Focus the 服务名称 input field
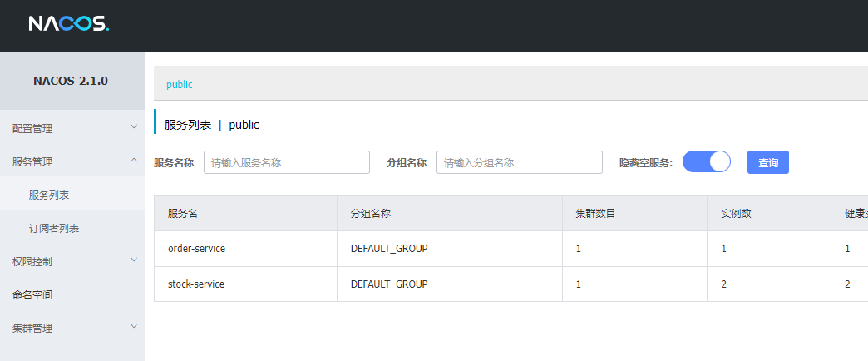Image resolution: width=868 pixels, height=361 pixels. point(287,162)
